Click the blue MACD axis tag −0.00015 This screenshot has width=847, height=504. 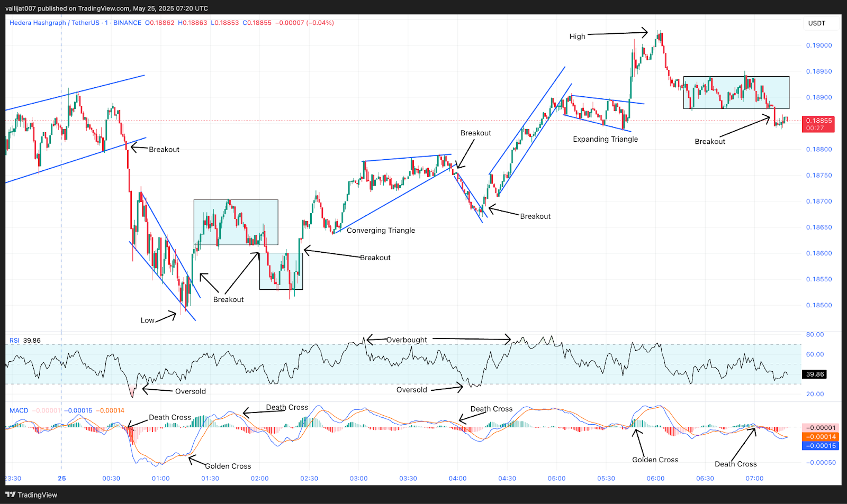tap(821, 446)
